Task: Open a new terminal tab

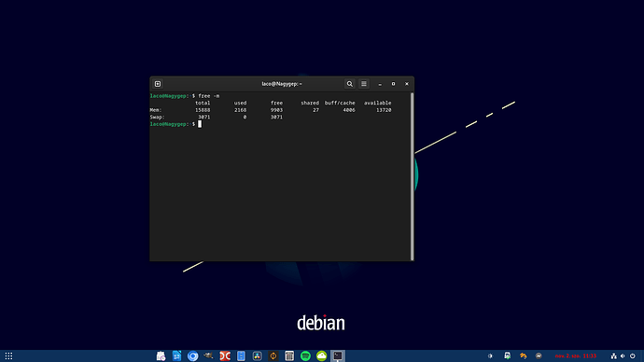Action: 158,84
